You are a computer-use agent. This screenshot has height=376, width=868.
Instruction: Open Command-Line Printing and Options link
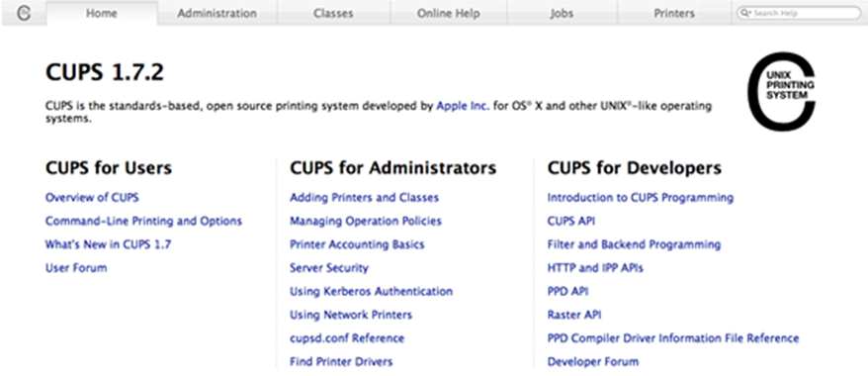click(144, 221)
